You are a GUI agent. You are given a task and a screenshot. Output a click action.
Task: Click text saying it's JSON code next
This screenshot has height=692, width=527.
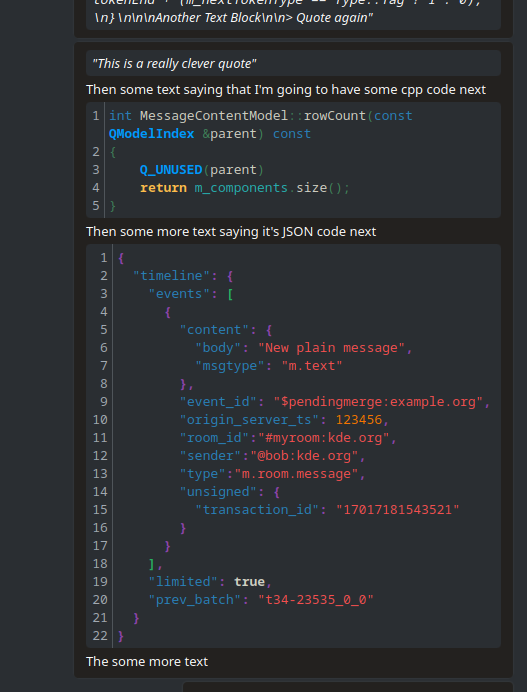(x=231, y=232)
